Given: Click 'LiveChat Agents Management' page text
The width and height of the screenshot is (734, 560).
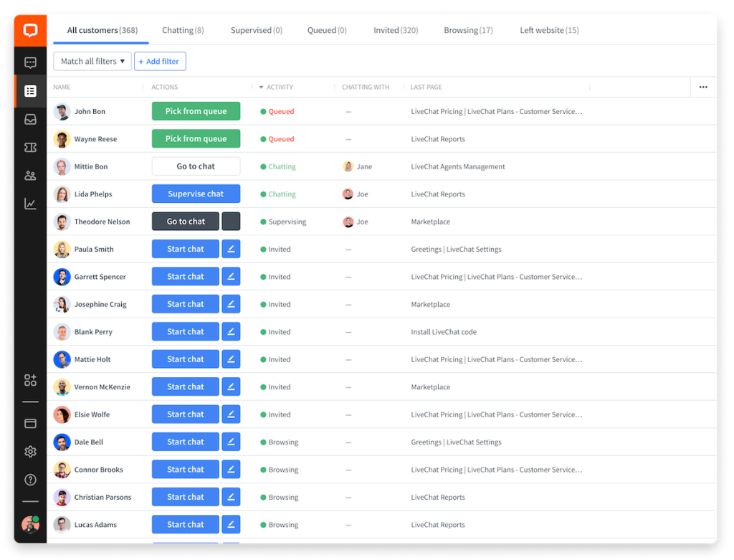Looking at the screenshot, I should tap(458, 166).
